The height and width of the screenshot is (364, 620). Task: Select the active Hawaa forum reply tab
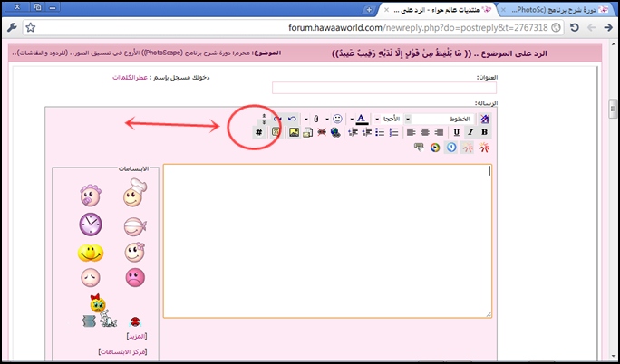click(435, 8)
